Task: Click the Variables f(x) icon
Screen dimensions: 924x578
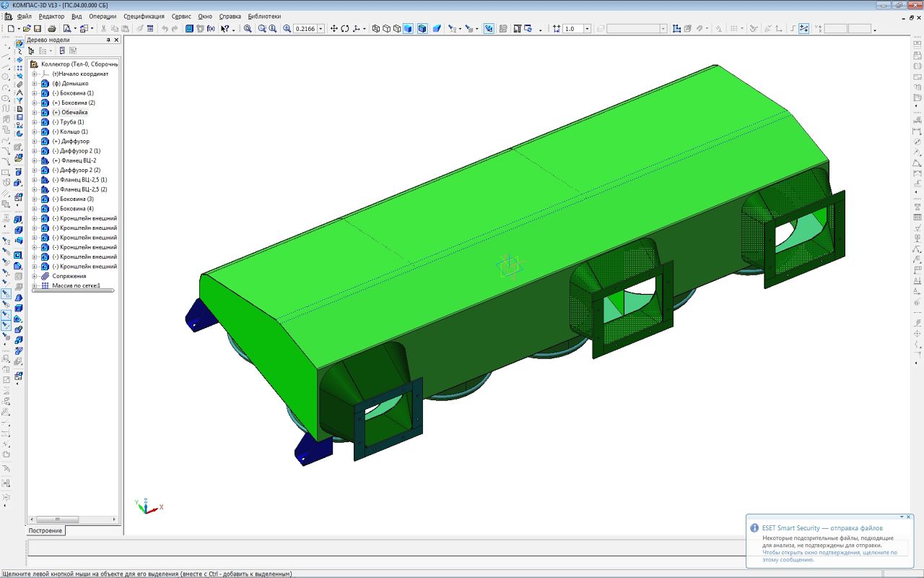Action: point(211,29)
